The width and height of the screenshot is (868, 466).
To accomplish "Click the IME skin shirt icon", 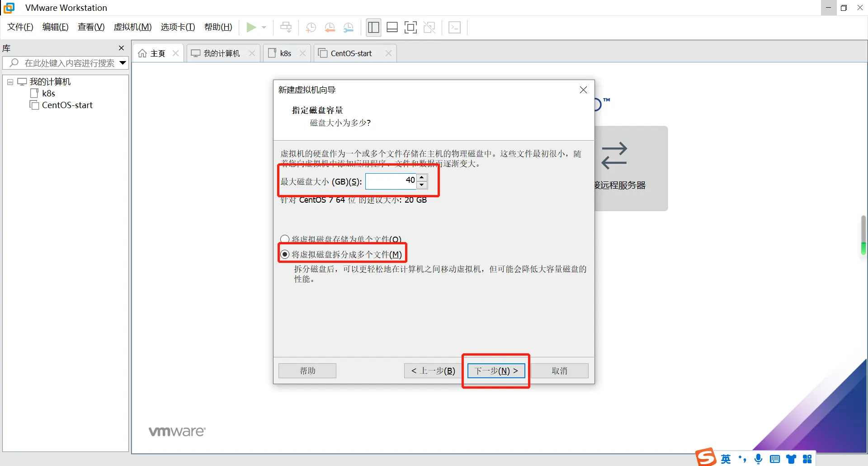I will coord(791,459).
